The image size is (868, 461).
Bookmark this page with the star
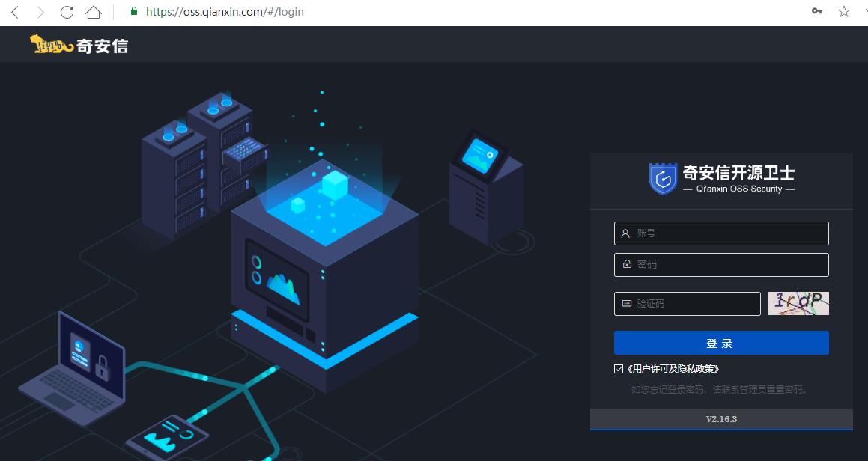coord(844,11)
